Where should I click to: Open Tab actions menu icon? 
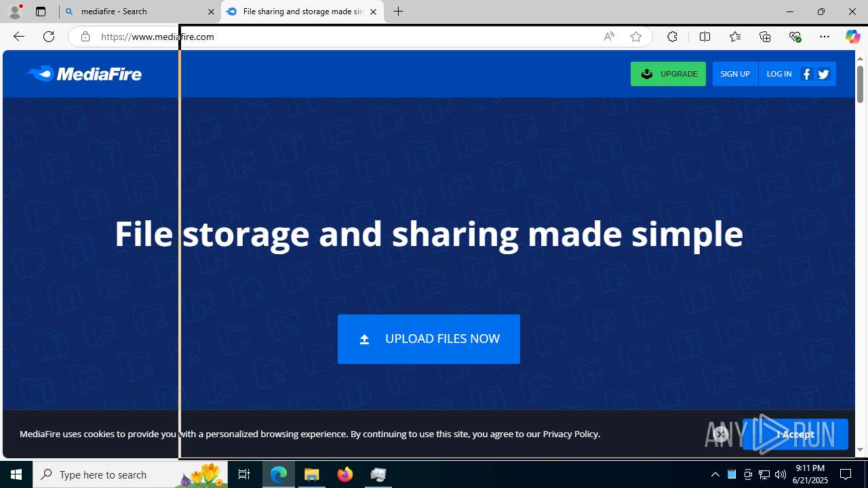[41, 12]
